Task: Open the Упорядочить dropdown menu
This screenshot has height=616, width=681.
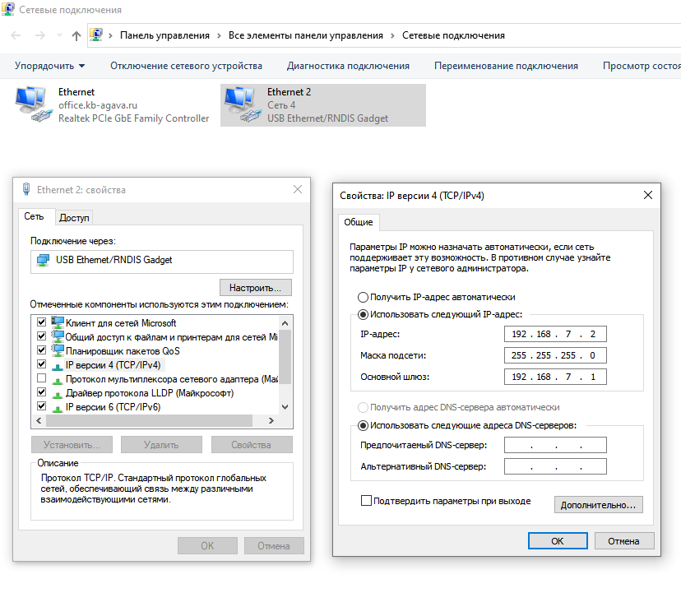Action: pyautogui.click(x=49, y=66)
